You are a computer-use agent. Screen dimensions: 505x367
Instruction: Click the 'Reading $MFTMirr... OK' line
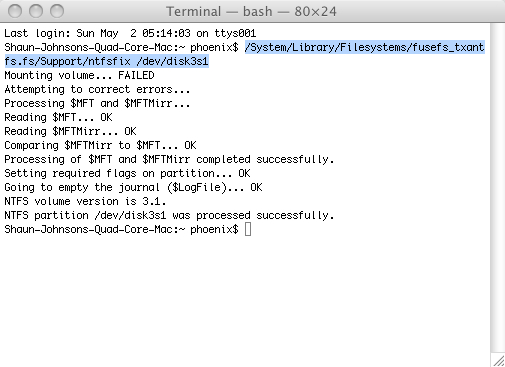(x=70, y=131)
